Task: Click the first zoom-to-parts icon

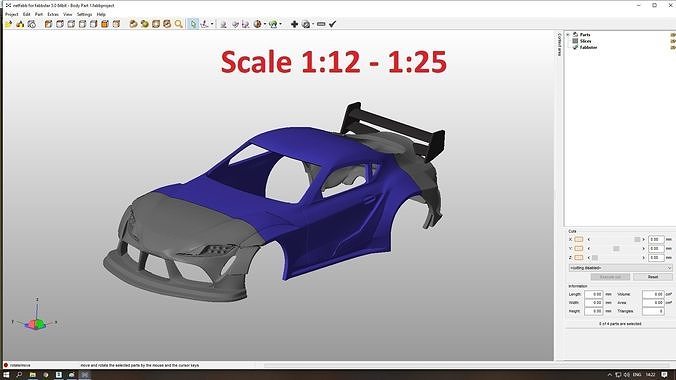Action: [x=133, y=24]
